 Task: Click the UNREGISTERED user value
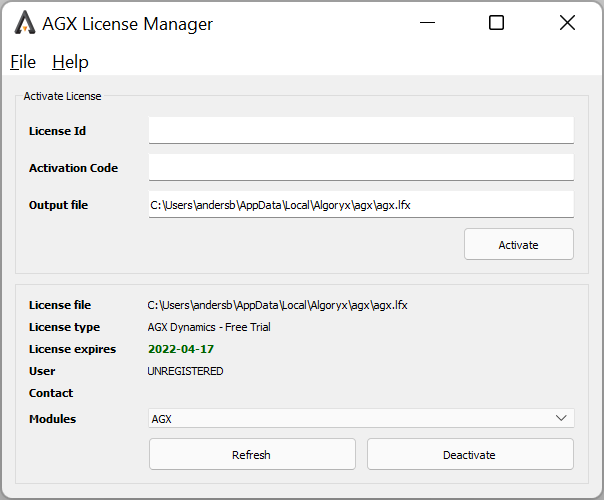coord(185,371)
